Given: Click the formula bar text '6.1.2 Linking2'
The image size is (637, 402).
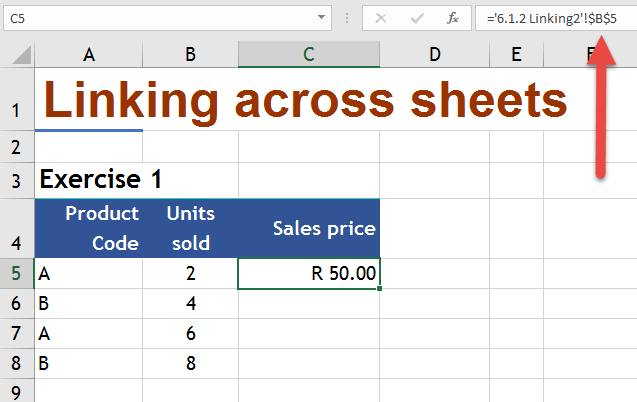Looking at the screenshot, I should (540, 18).
